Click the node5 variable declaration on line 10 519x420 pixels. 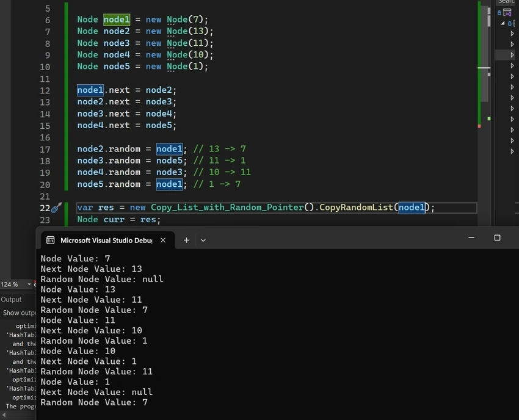[117, 67]
